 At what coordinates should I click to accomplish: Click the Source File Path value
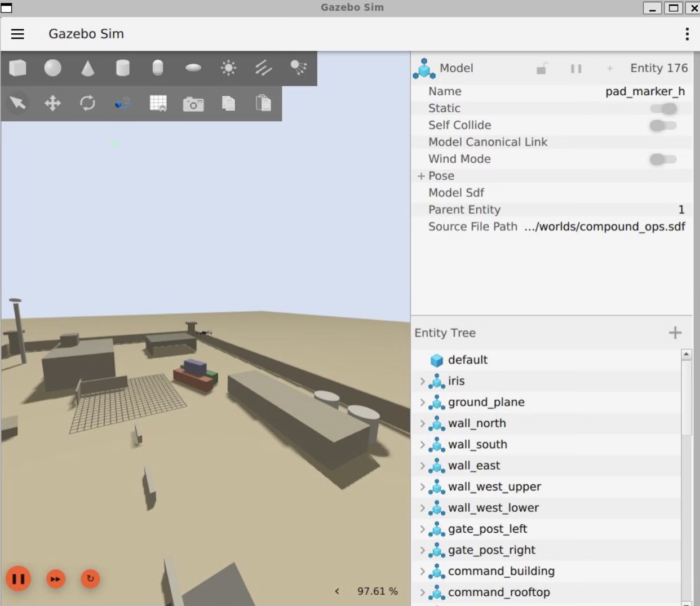tap(605, 227)
